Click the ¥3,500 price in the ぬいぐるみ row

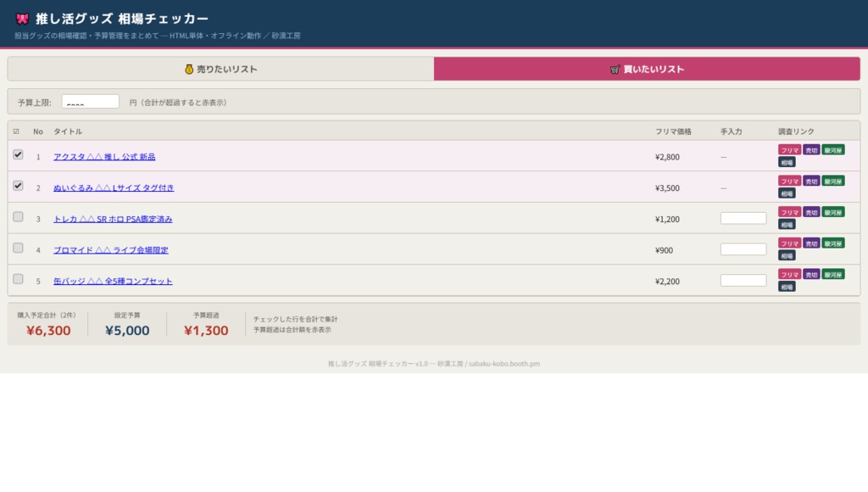coord(667,187)
